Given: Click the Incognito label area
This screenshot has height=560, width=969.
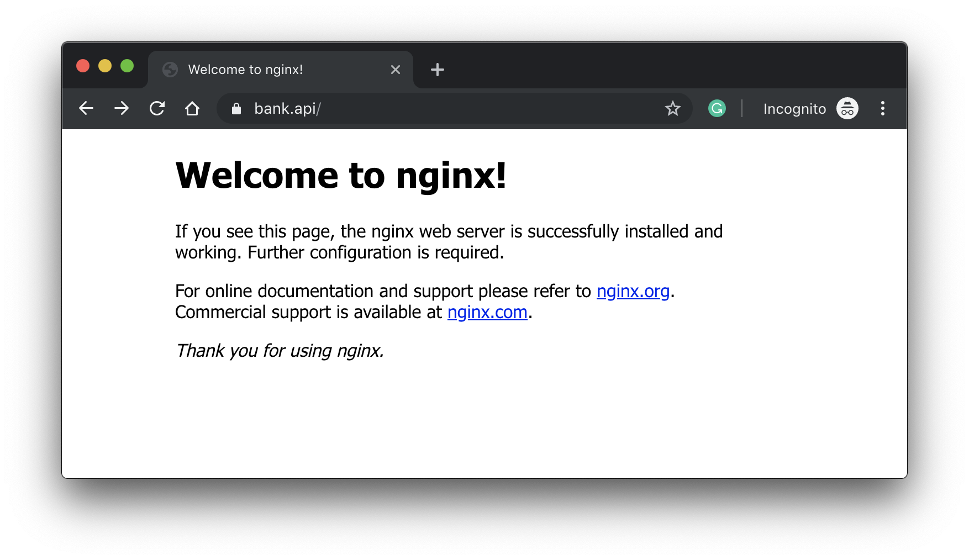Looking at the screenshot, I should pos(795,108).
